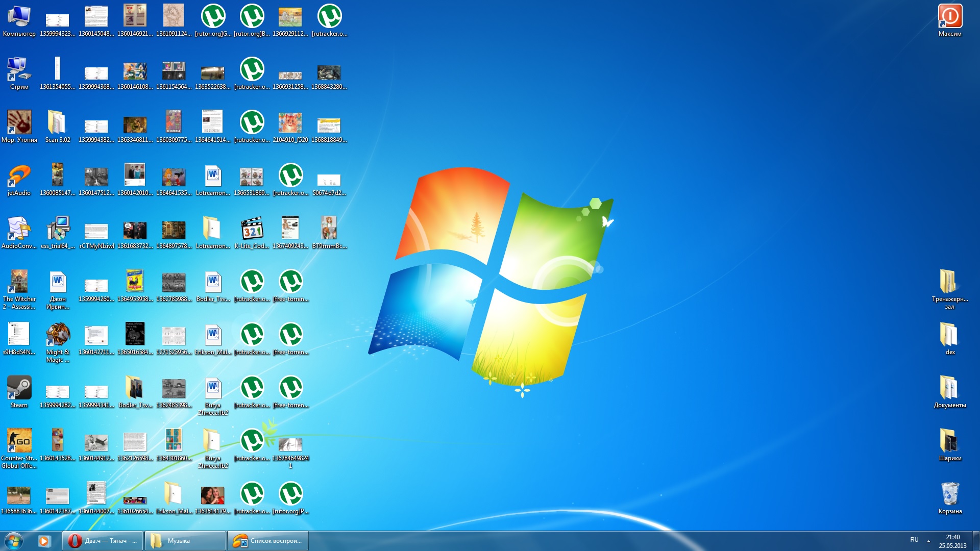980x551 pixels.
Task: Open the Burya Zhneca.fb2 Word document
Action: point(213,395)
